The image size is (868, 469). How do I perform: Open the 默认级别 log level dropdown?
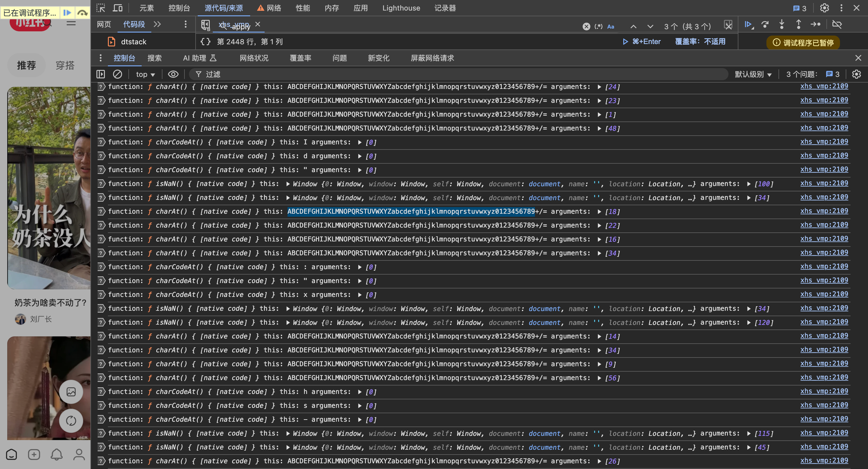click(753, 74)
